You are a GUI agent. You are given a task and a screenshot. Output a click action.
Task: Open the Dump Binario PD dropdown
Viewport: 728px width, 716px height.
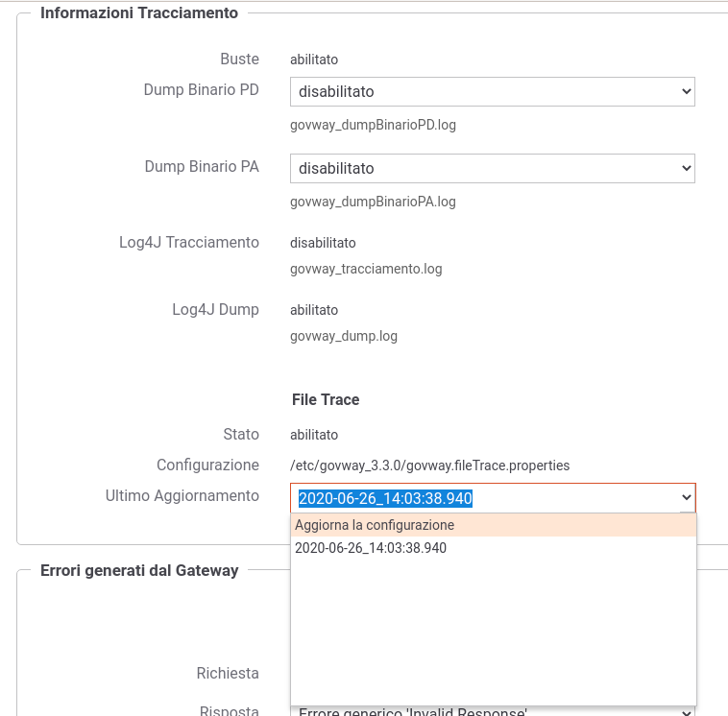pos(492,91)
